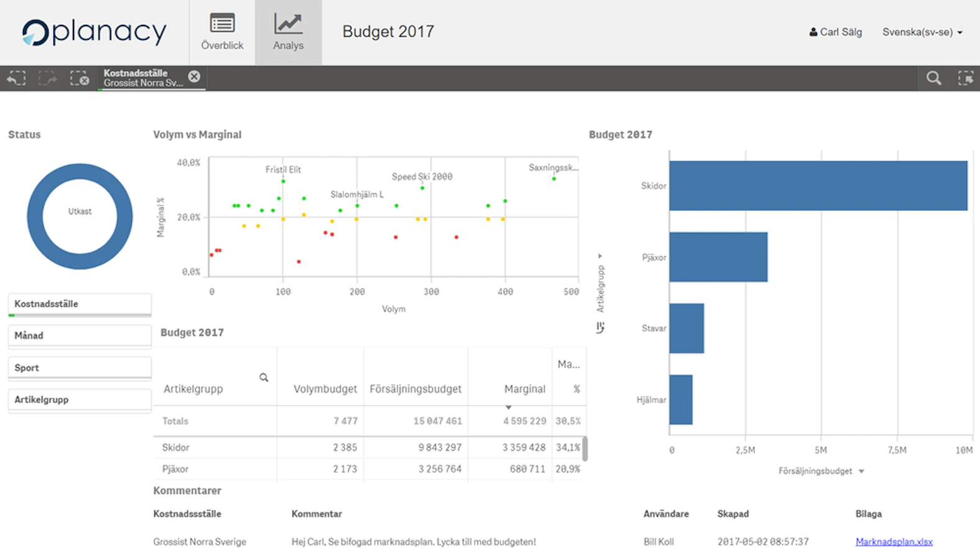The height and width of the screenshot is (560, 980).
Task: Select the Hjälmar bar
Action: [x=681, y=399]
